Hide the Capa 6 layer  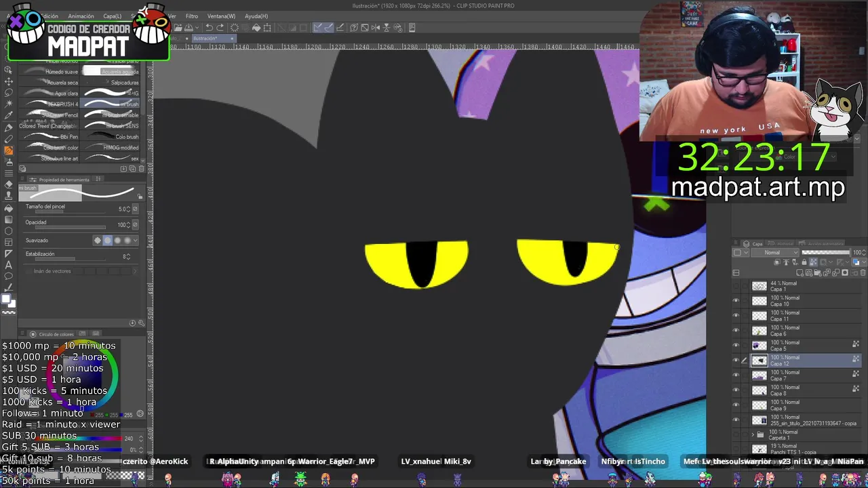coord(736,331)
